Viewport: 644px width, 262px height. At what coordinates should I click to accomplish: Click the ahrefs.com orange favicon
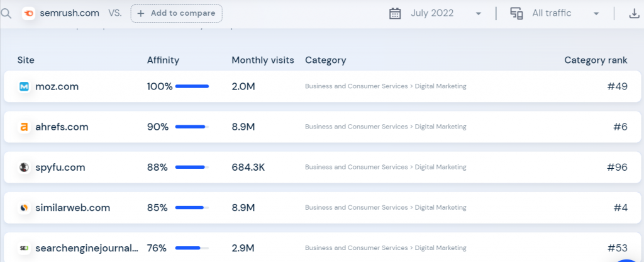pos(25,127)
